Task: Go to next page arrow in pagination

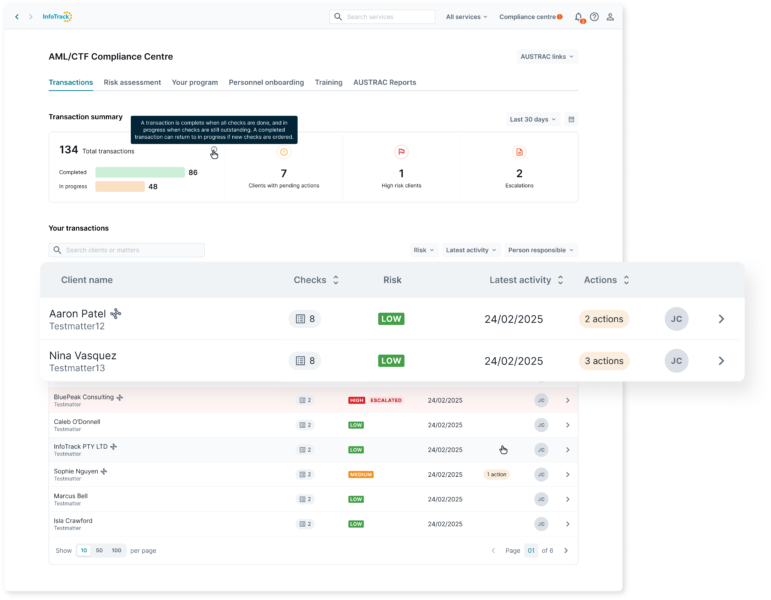Action: (x=566, y=550)
